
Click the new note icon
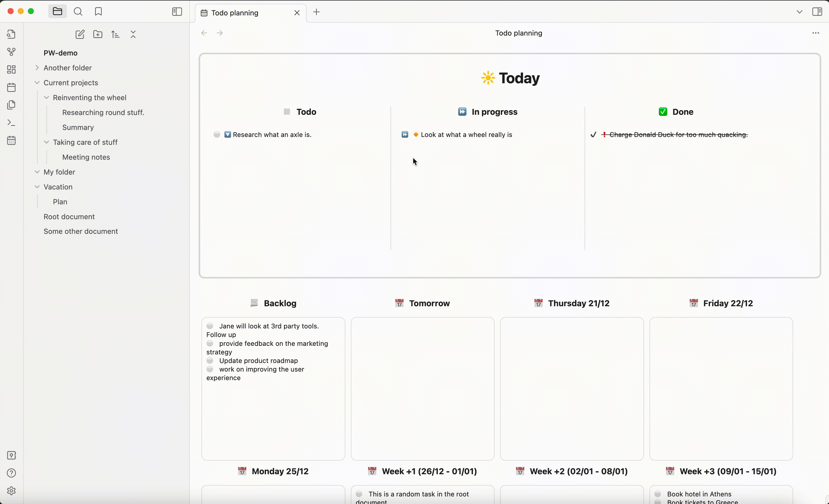[x=80, y=34]
